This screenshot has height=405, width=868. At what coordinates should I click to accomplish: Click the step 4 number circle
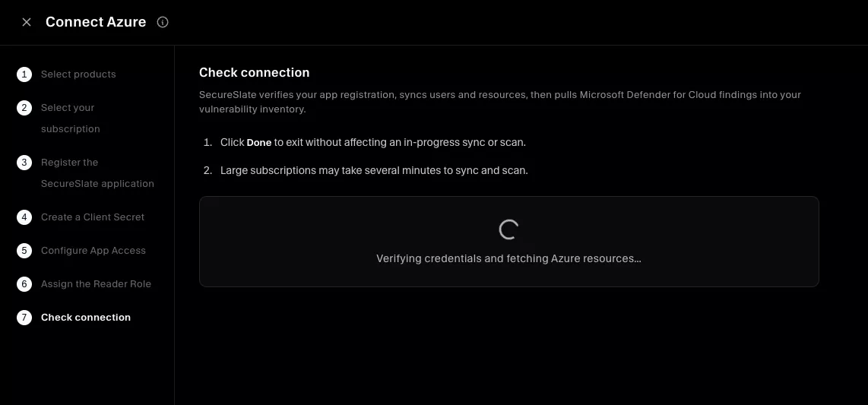pos(24,217)
